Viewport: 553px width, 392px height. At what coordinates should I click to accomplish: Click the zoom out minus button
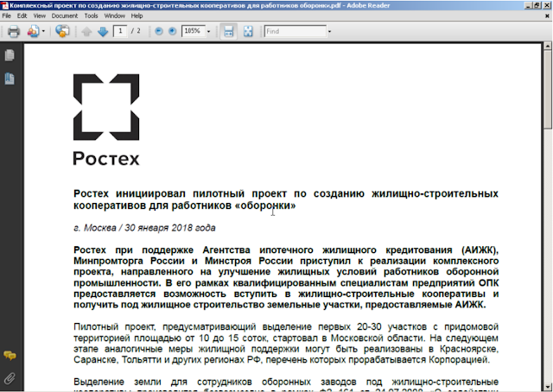coord(159,31)
